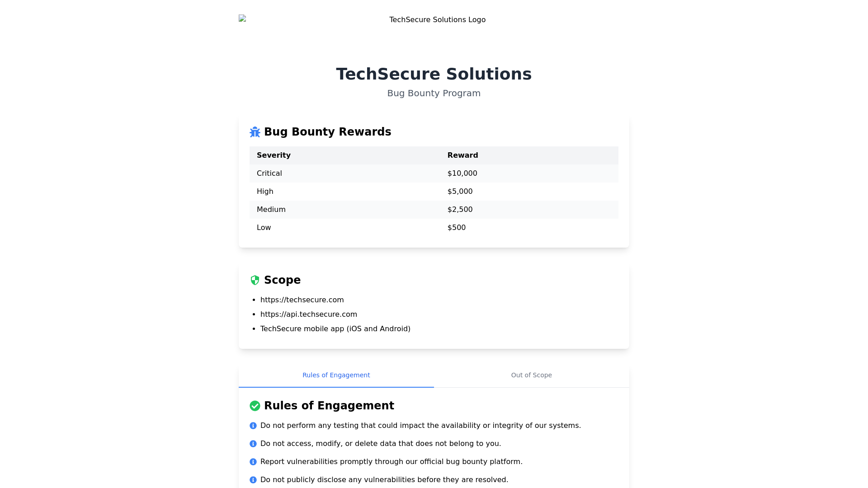The height and width of the screenshot is (488, 868).
Task: Click the https://api.techsecure.com scope entry
Action: tap(309, 314)
